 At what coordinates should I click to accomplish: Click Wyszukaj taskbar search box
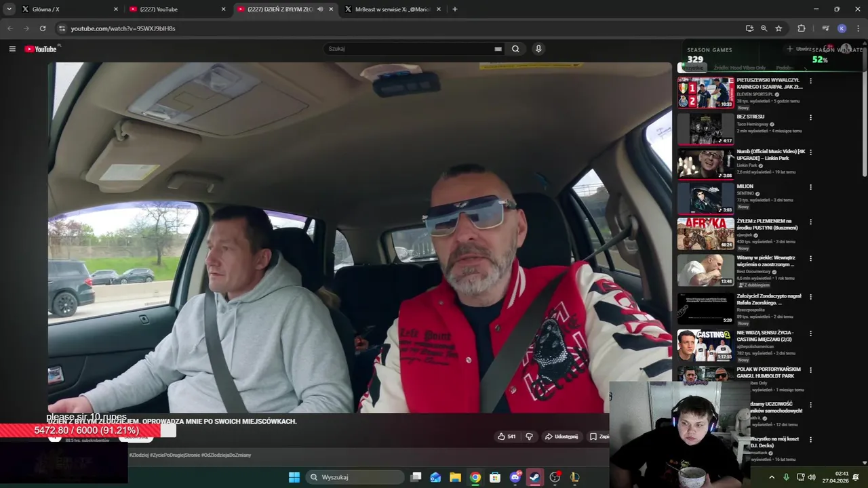pyautogui.click(x=355, y=477)
